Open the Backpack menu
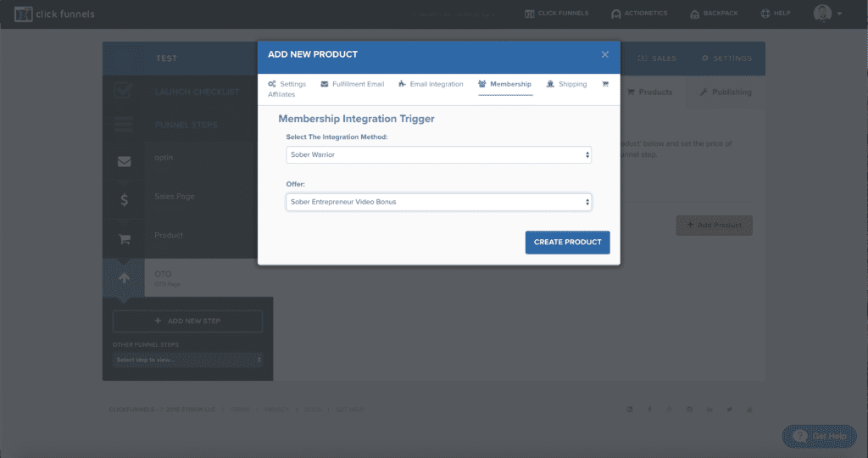The image size is (868, 458). pyautogui.click(x=714, y=14)
